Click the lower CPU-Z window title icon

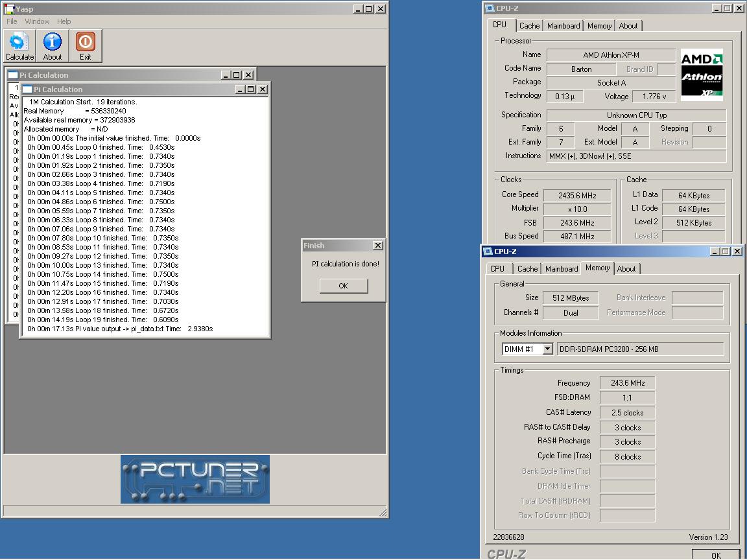pyautogui.click(x=488, y=251)
